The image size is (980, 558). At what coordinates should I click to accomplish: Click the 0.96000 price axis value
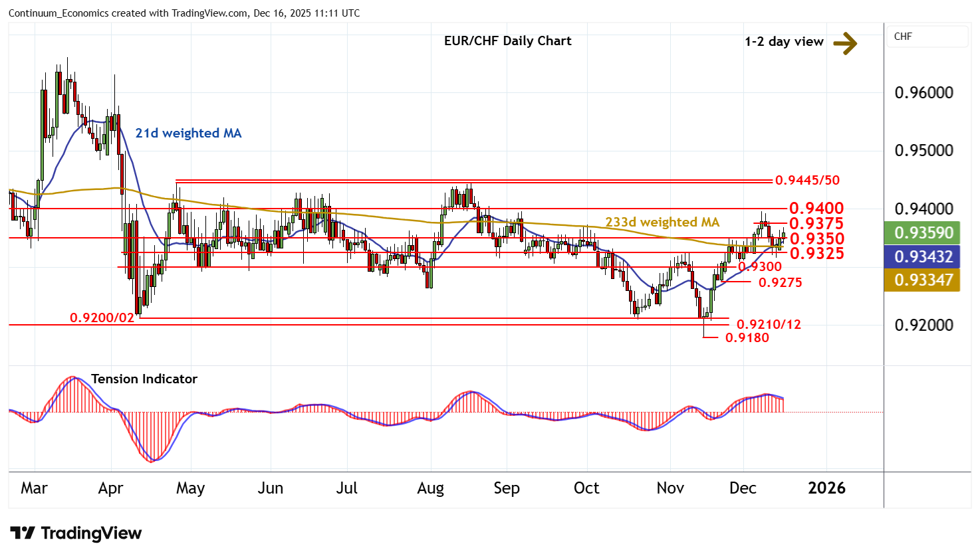click(x=923, y=93)
